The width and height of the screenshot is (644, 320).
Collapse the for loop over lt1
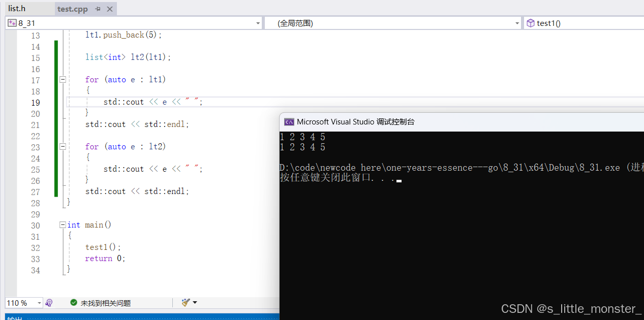coord(63,80)
